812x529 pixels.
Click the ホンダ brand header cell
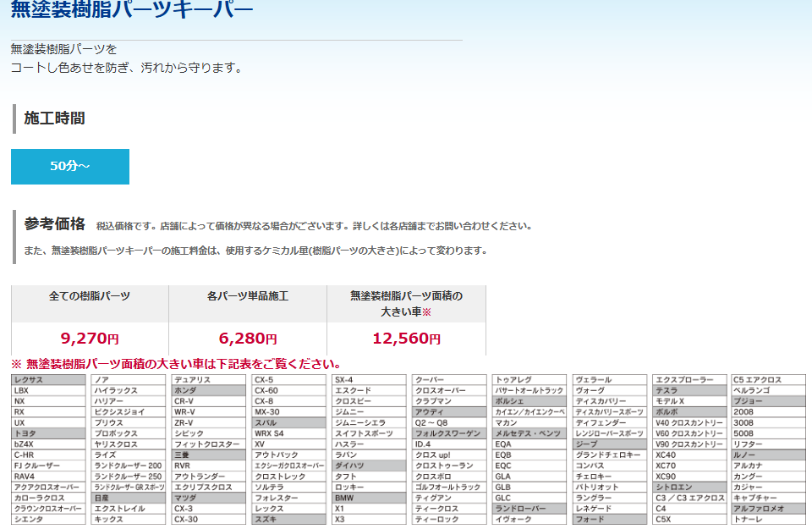(208, 391)
